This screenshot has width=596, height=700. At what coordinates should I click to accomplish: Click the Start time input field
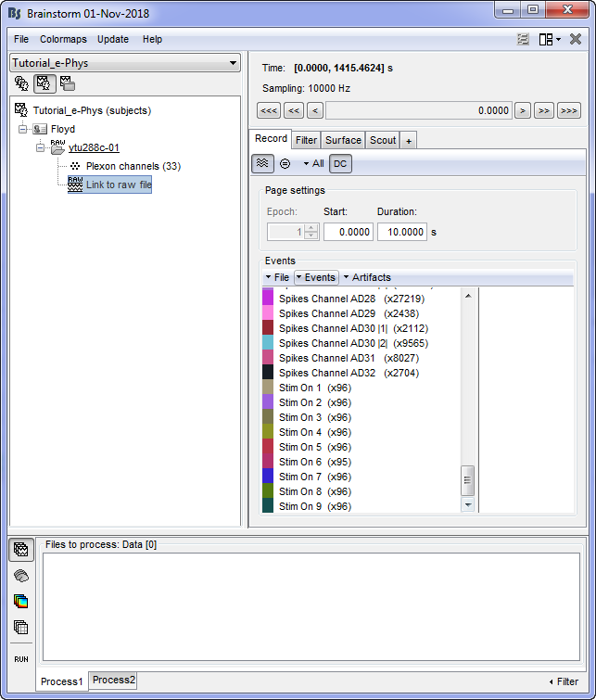(x=348, y=232)
